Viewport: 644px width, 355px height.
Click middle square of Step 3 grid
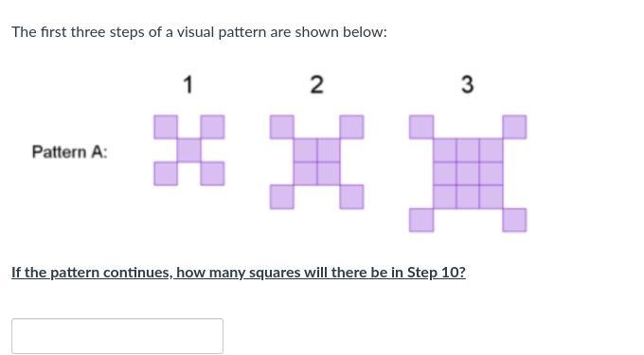pos(468,173)
